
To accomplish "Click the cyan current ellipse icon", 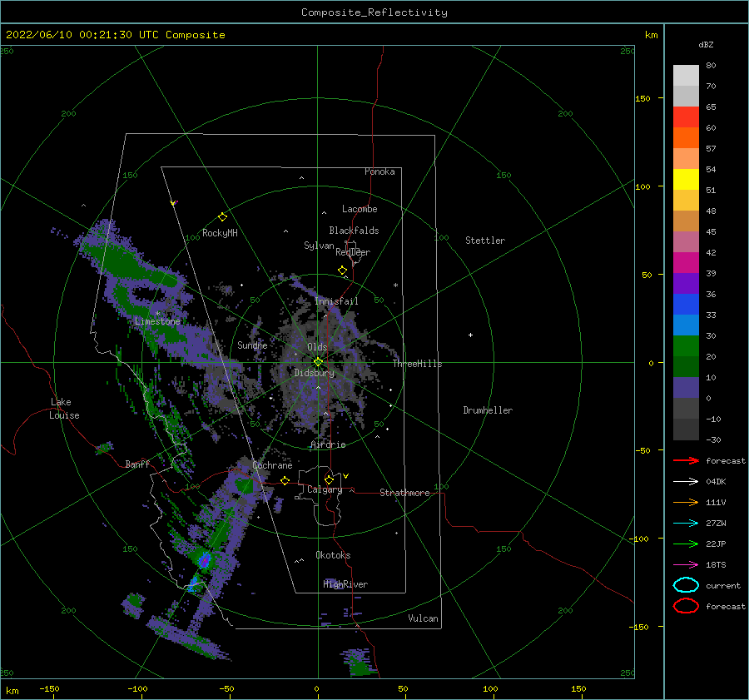I will coord(686,585).
